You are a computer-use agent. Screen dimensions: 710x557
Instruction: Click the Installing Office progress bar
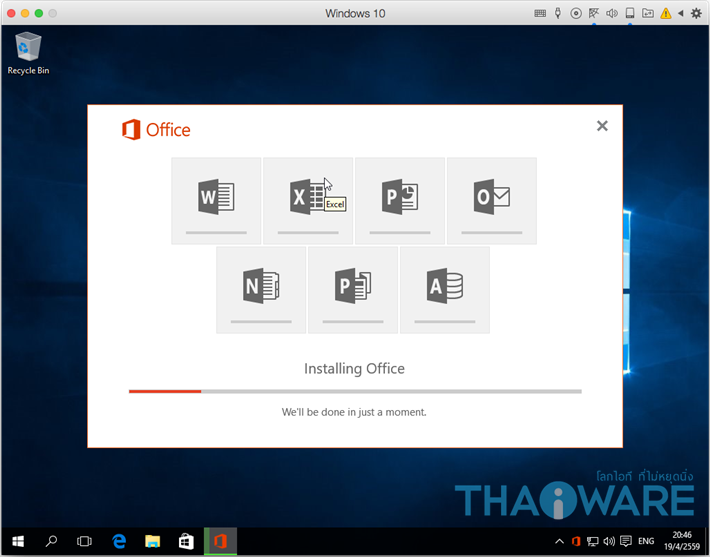[x=355, y=391]
